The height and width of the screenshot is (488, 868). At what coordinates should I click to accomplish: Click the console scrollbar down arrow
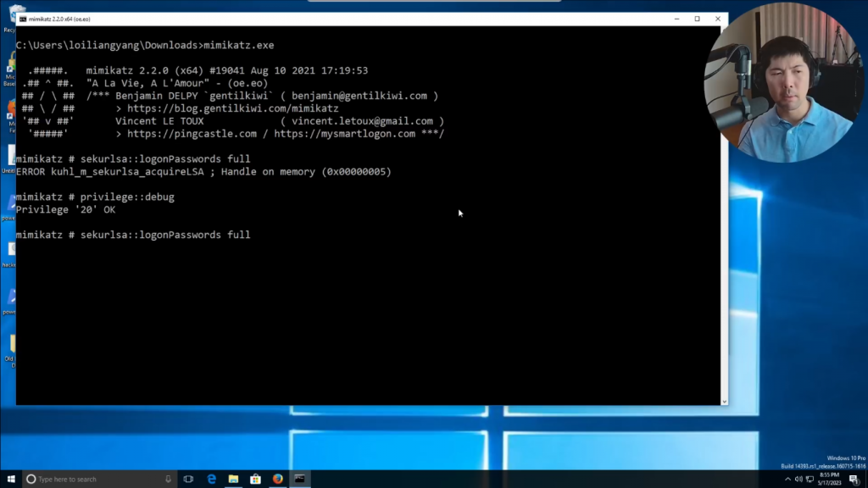(x=724, y=402)
